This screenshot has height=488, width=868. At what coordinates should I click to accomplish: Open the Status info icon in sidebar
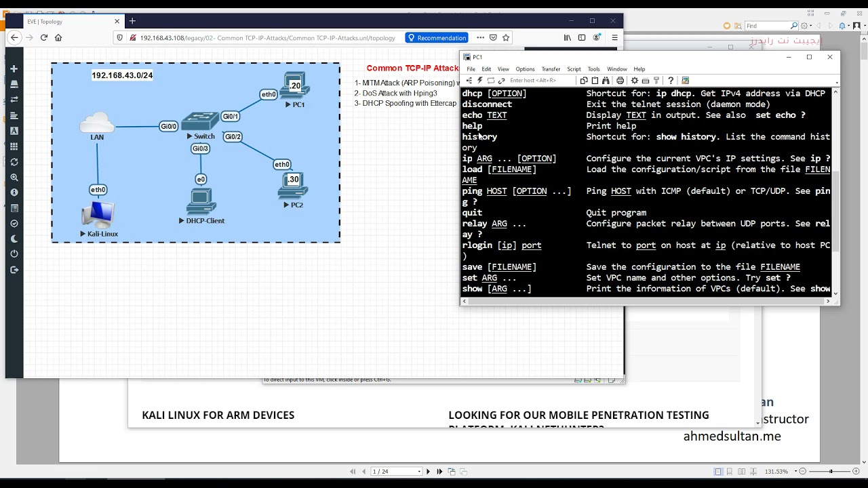14,192
